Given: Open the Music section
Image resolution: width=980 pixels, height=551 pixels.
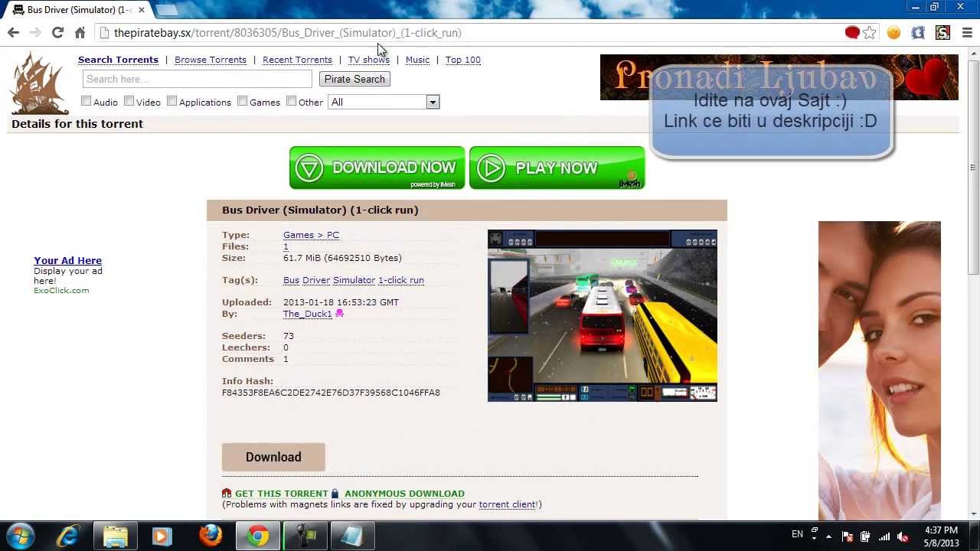Looking at the screenshot, I should pos(417,60).
